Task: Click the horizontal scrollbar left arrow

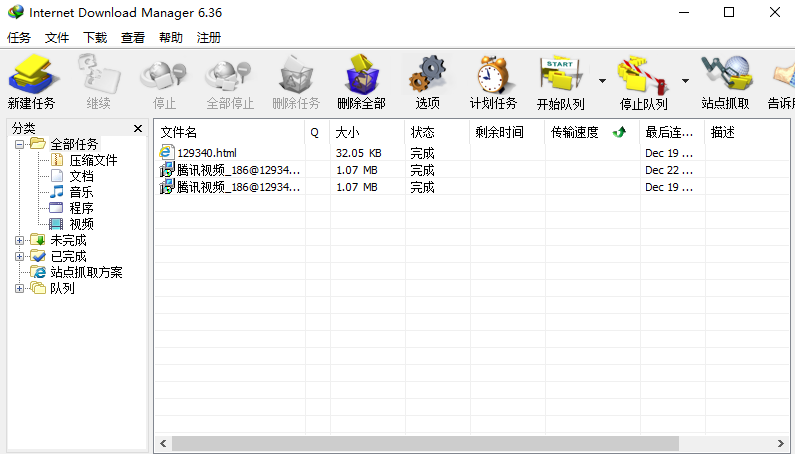Action: click(163, 443)
